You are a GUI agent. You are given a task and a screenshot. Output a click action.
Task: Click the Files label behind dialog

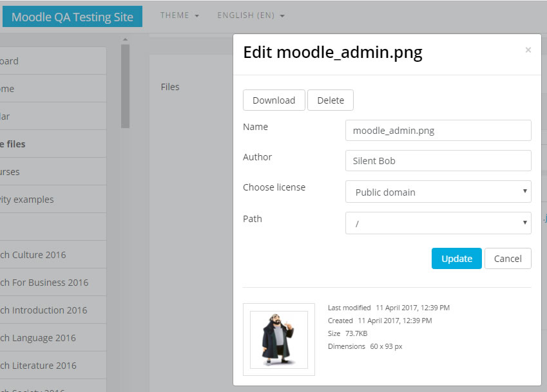(x=170, y=87)
